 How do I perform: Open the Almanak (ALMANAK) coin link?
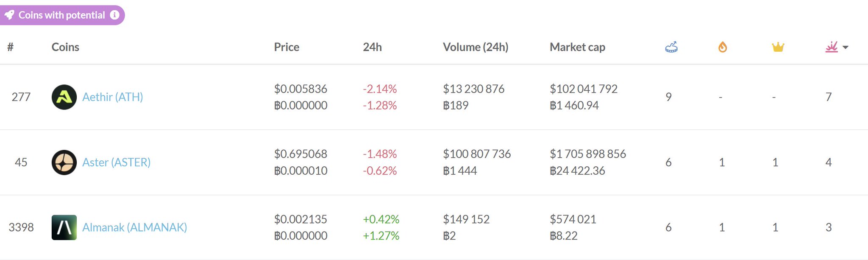134,227
